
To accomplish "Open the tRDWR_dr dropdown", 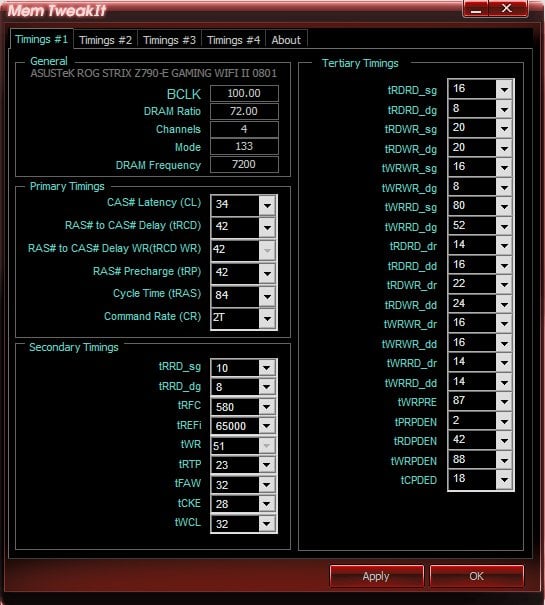I will 504,284.
